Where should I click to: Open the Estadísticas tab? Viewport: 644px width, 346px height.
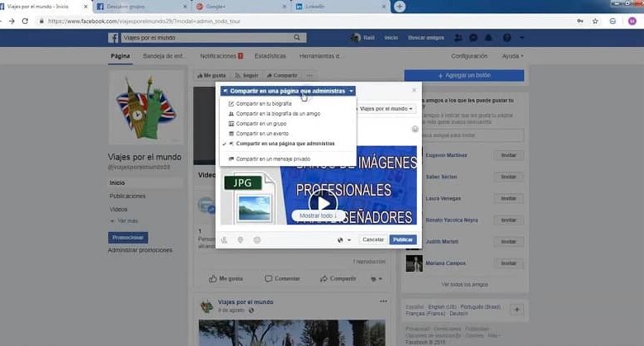[270, 56]
